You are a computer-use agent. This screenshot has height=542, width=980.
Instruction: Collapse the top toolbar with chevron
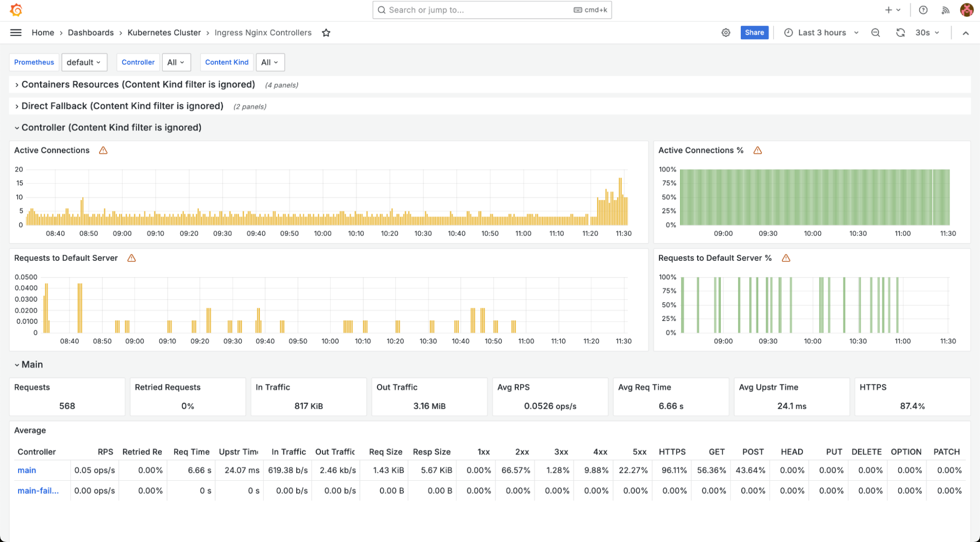[965, 33]
